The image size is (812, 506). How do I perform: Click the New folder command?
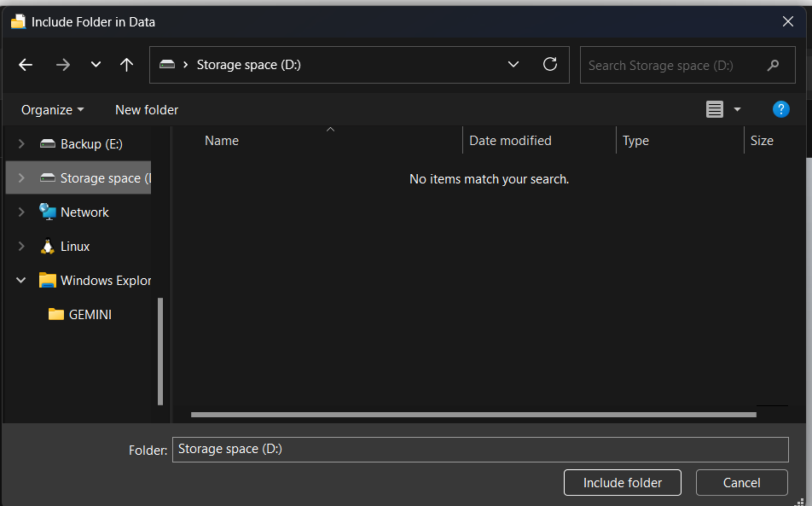(147, 110)
